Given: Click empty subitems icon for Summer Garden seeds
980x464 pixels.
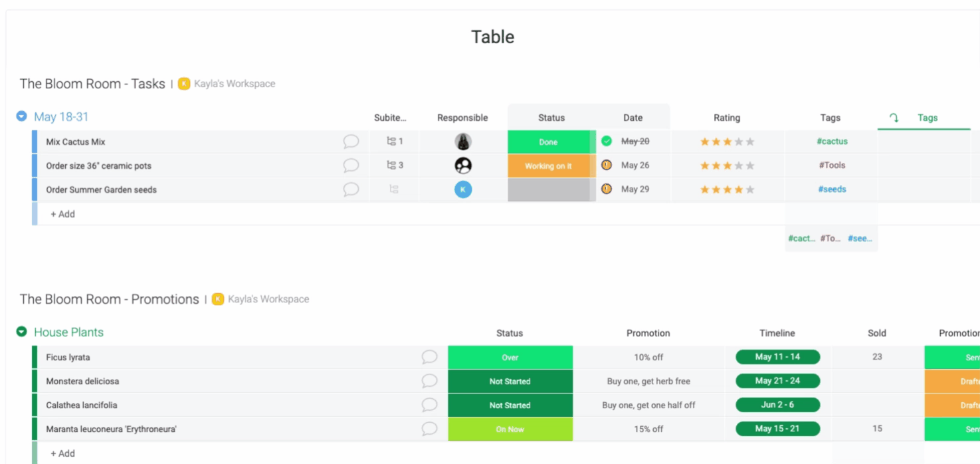Looking at the screenshot, I should point(394,189).
